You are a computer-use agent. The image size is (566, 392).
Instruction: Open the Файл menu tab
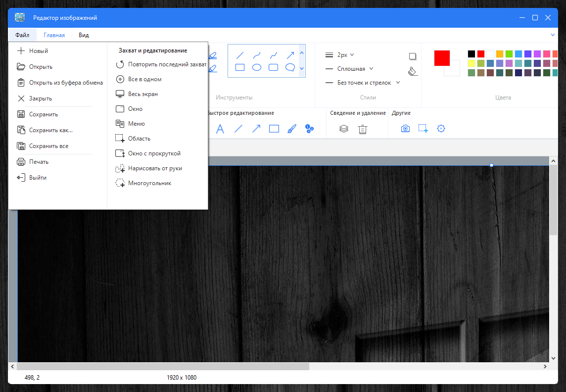tap(22, 35)
